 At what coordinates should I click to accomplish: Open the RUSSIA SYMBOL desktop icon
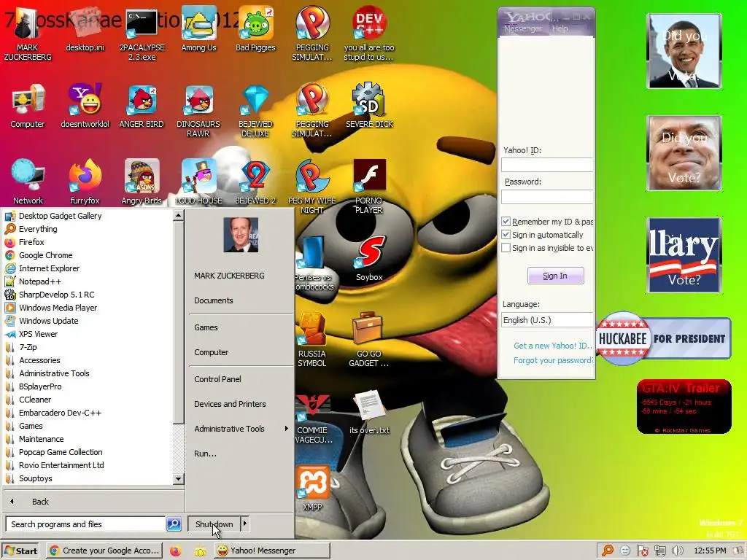312,340
